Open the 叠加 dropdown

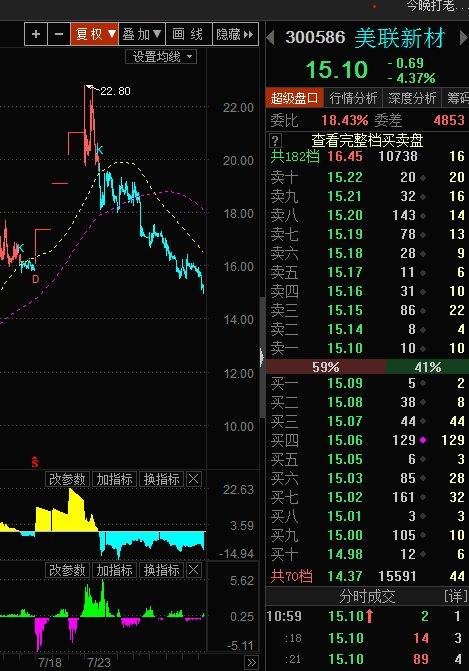[x=142, y=34]
